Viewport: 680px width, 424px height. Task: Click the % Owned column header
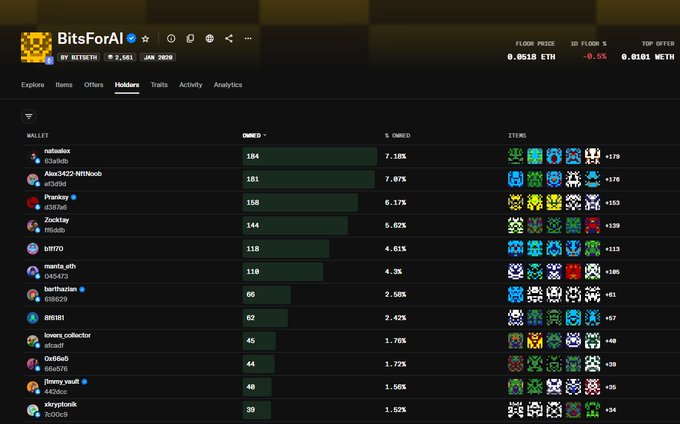[x=398, y=136]
